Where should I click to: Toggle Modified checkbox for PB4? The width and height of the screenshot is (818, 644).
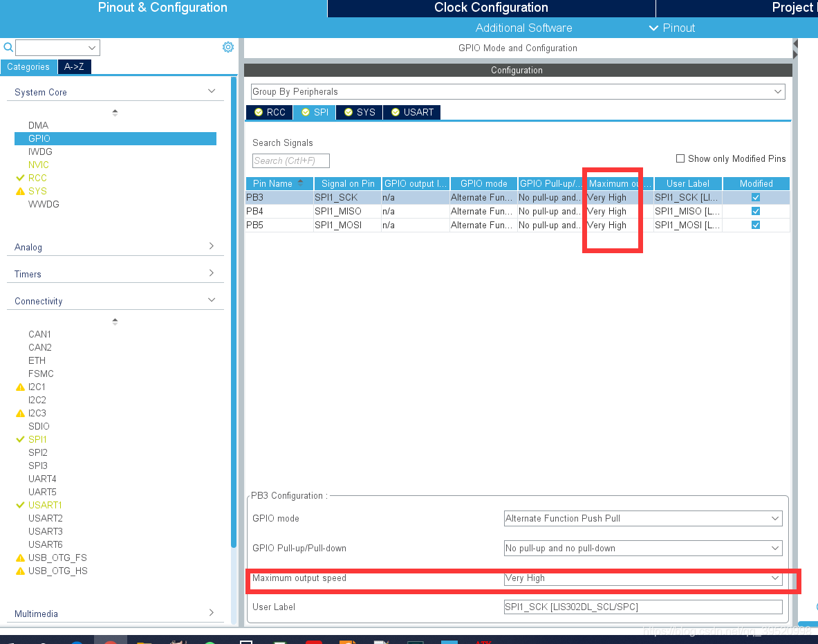tap(755, 211)
